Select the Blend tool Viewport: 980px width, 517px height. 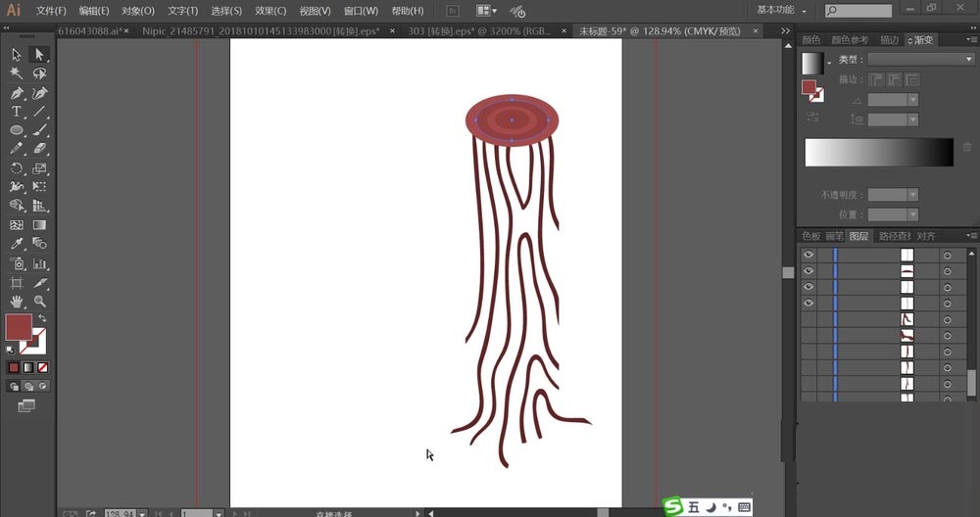pos(39,244)
